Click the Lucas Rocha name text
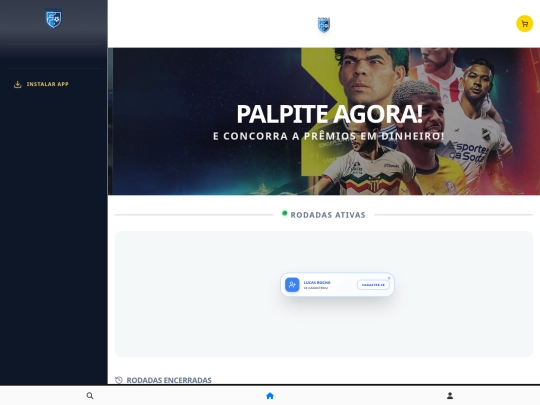 [x=317, y=282]
